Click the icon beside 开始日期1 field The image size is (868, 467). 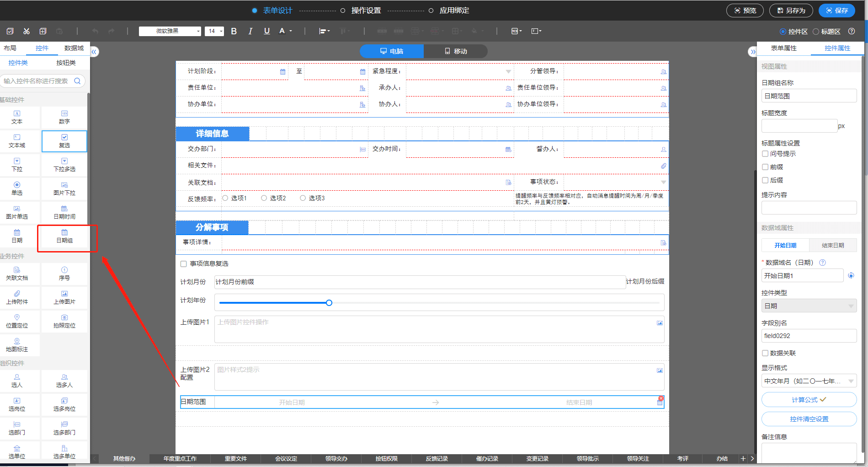851,275
